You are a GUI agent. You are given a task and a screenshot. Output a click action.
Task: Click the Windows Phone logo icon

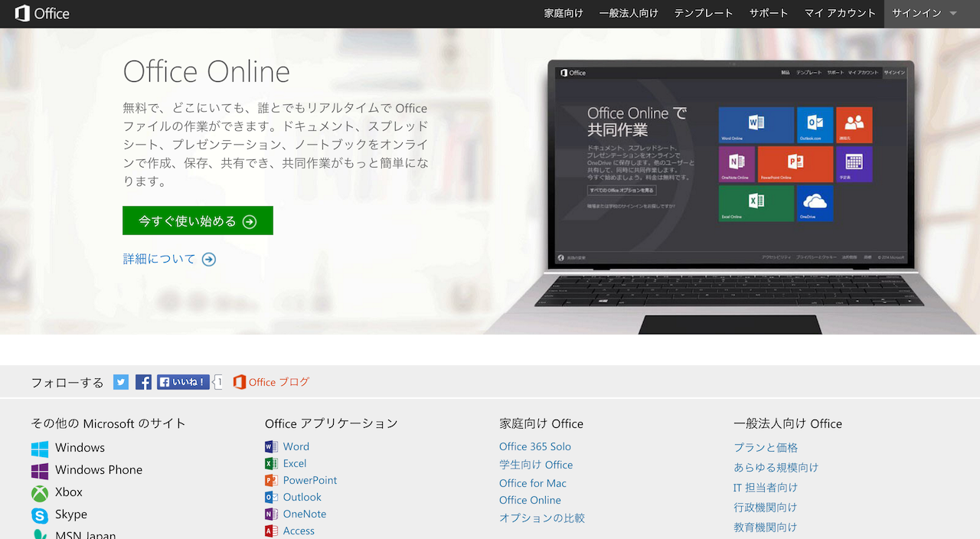[x=40, y=470]
